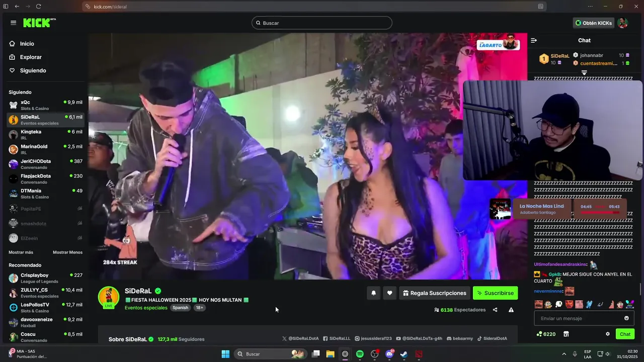Open the Instagram jesussideral123 link
This screenshot has height=362, width=644.
[373, 339]
